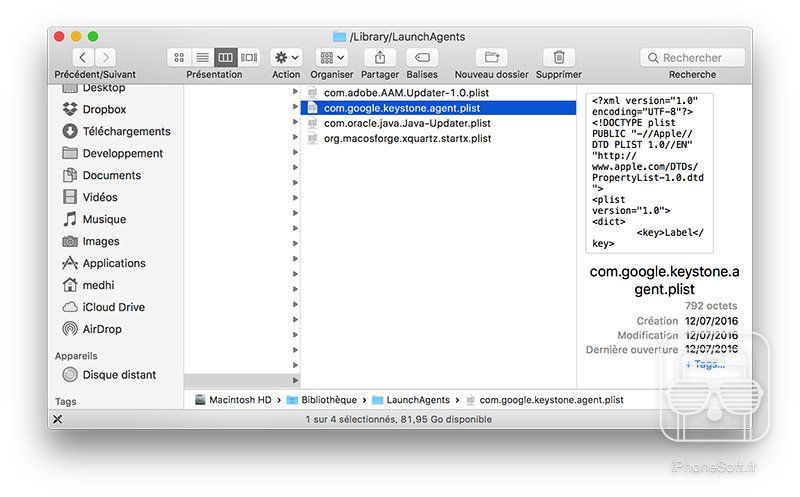
Task: Switch to icon view
Action: [179, 58]
